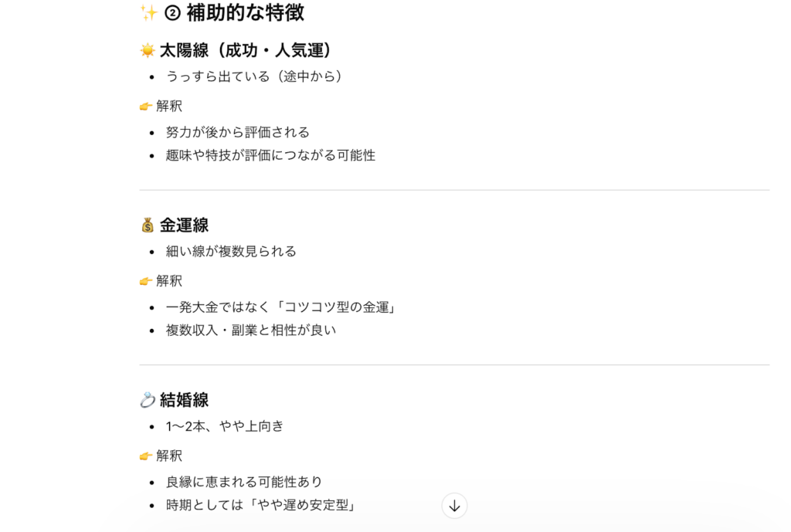The width and height of the screenshot is (791, 532).
Task: Click the pointing finger icon in 結婚線 section
Action: [145, 456]
